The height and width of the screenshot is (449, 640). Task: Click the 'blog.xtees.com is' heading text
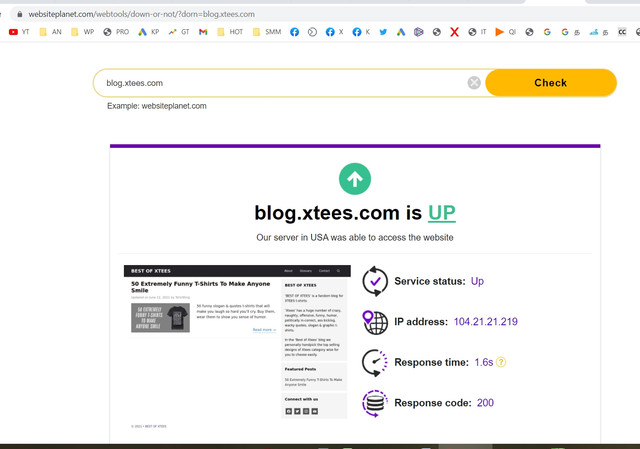coord(338,213)
